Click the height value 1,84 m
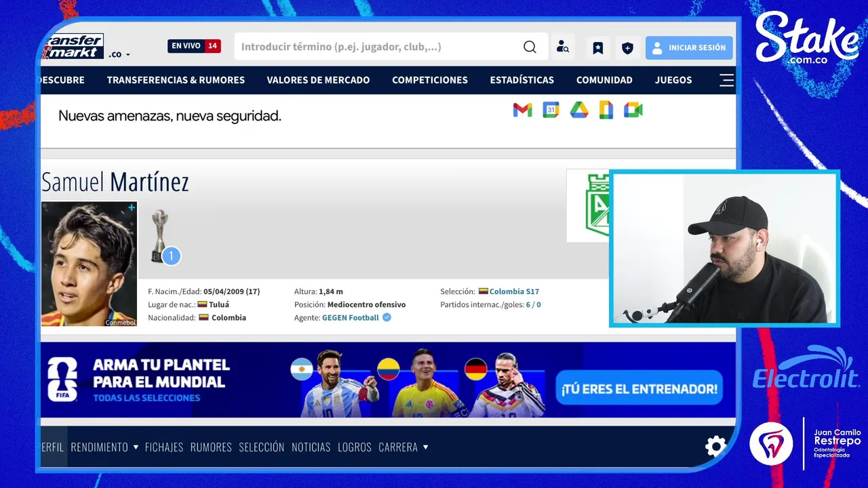The height and width of the screenshot is (488, 868). pos(331,291)
